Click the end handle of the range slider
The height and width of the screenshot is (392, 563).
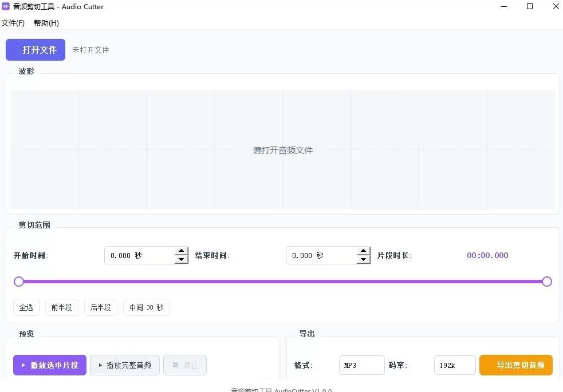coord(547,282)
